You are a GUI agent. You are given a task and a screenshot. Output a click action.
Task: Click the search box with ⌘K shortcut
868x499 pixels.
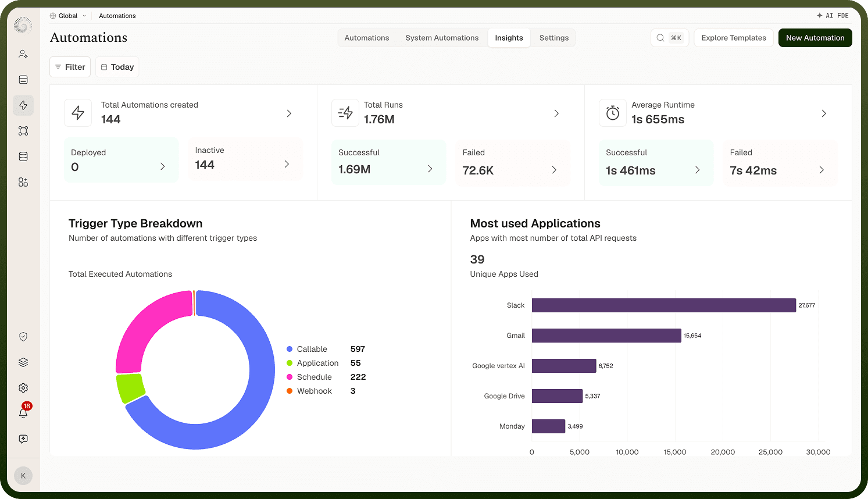[x=670, y=38]
